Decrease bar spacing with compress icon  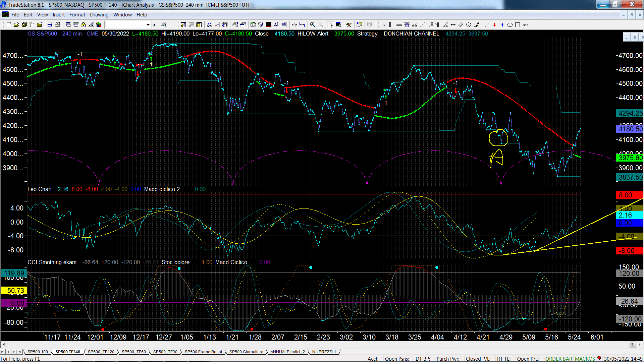(x=294, y=25)
